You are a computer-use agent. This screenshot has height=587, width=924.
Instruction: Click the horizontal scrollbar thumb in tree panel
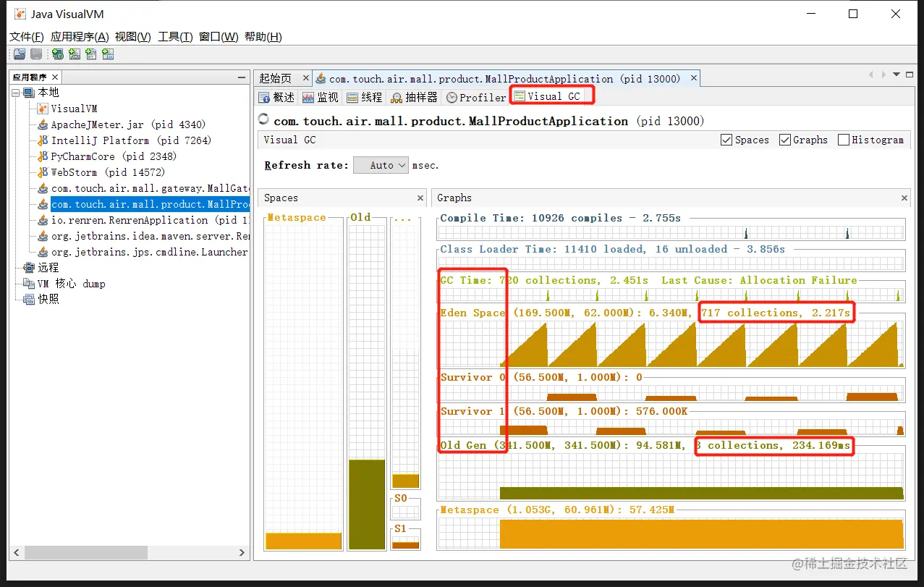[85, 552]
